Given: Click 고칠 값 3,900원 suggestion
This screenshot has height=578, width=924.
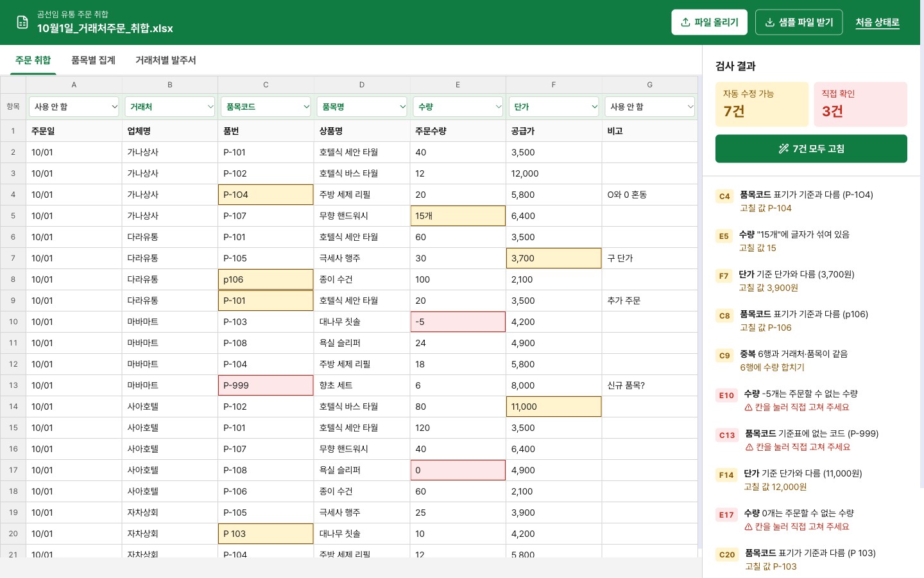Looking at the screenshot, I should tap(768, 288).
